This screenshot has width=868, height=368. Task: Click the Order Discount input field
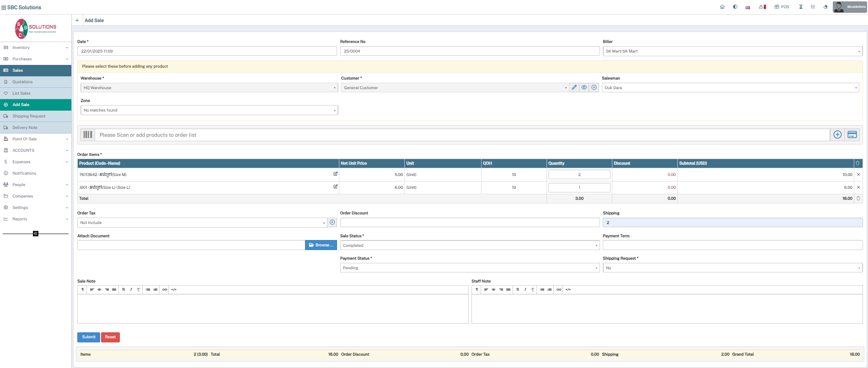click(x=469, y=223)
